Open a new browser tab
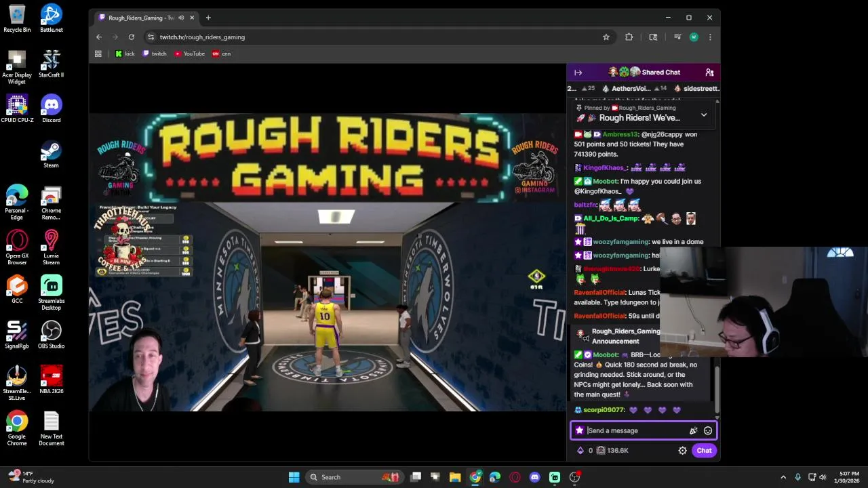Image resolution: width=868 pixels, height=488 pixels. coord(208,18)
